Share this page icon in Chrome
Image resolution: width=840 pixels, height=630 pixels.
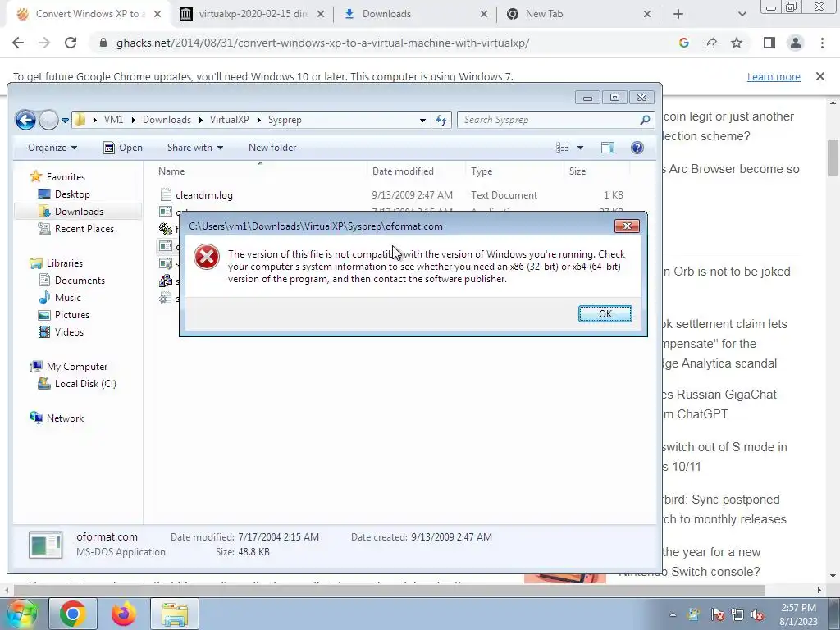(x=710, y=43)
